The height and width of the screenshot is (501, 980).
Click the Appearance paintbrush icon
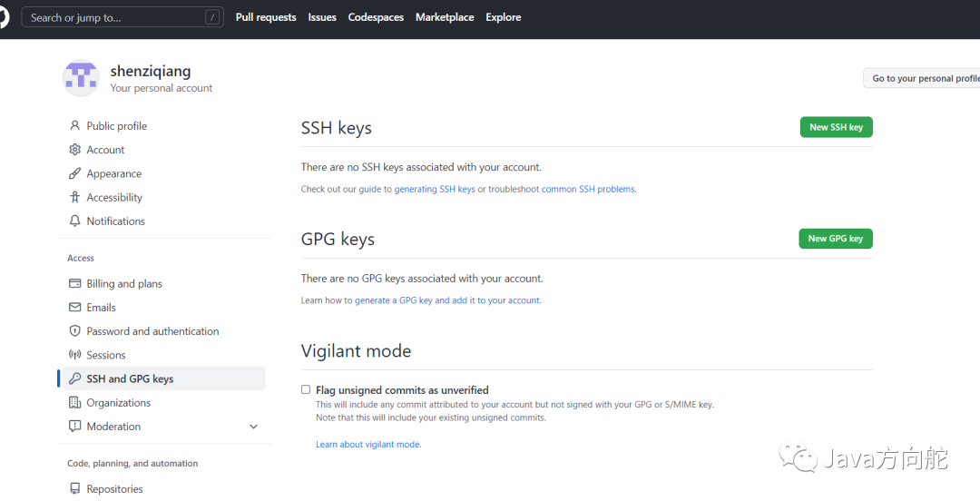click(x=75, y=173)
